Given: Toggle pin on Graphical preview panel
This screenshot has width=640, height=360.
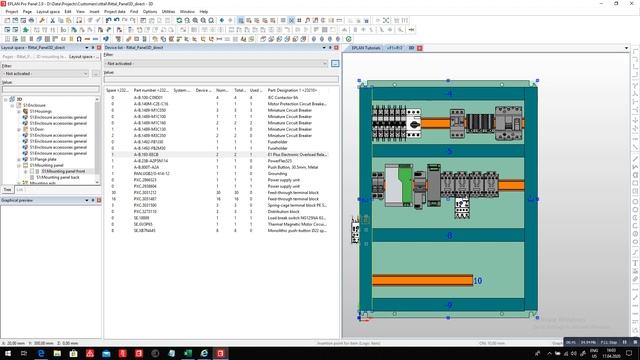Looking at the screenshot, I should [93, 200].
